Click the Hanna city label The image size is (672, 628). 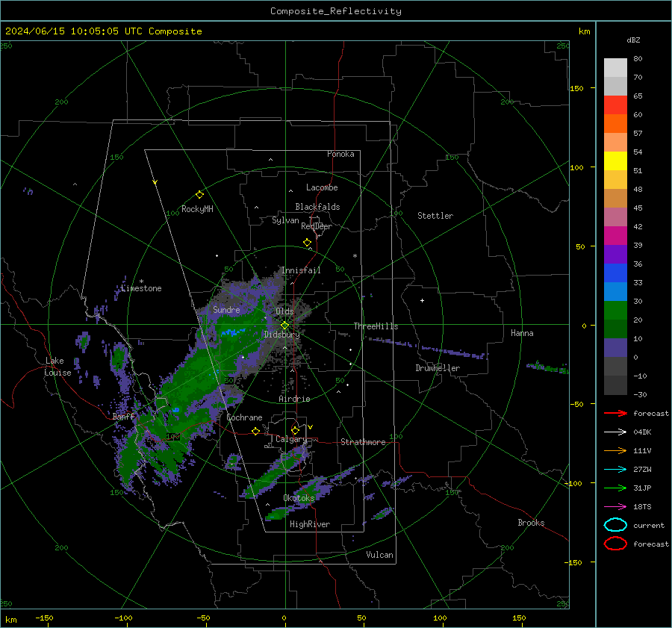point(522,333)
